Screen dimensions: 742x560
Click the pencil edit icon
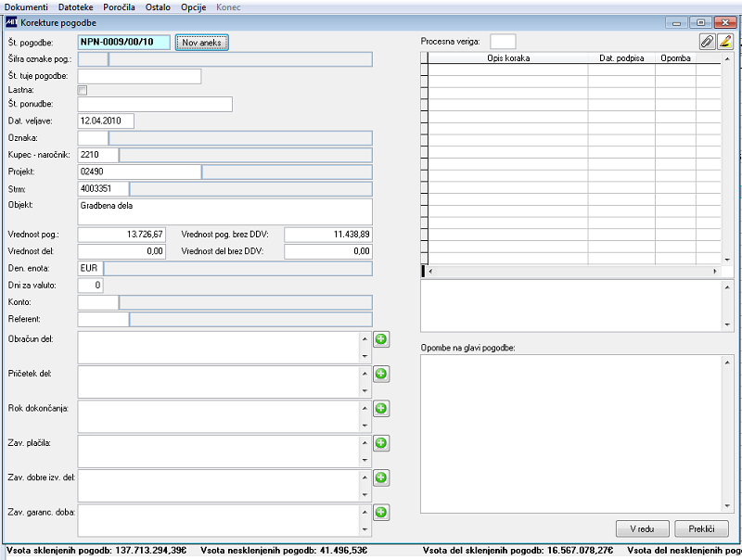tap(725, 42)
